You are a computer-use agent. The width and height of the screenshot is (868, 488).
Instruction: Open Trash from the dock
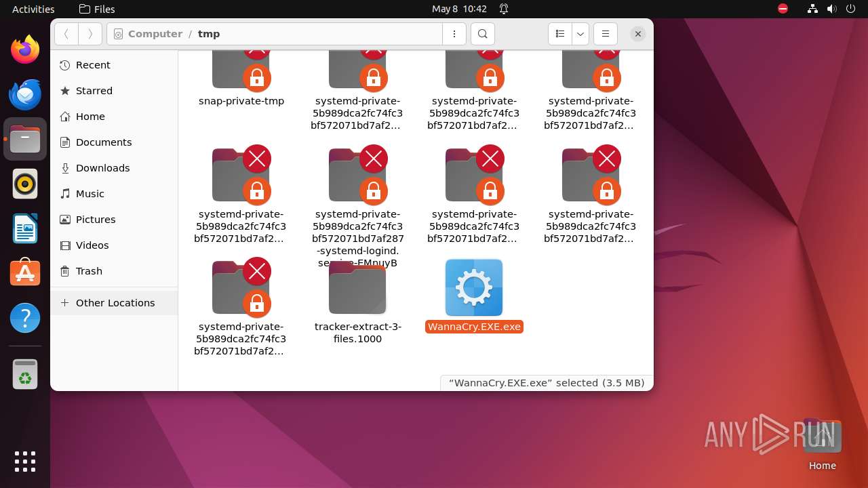25,373
